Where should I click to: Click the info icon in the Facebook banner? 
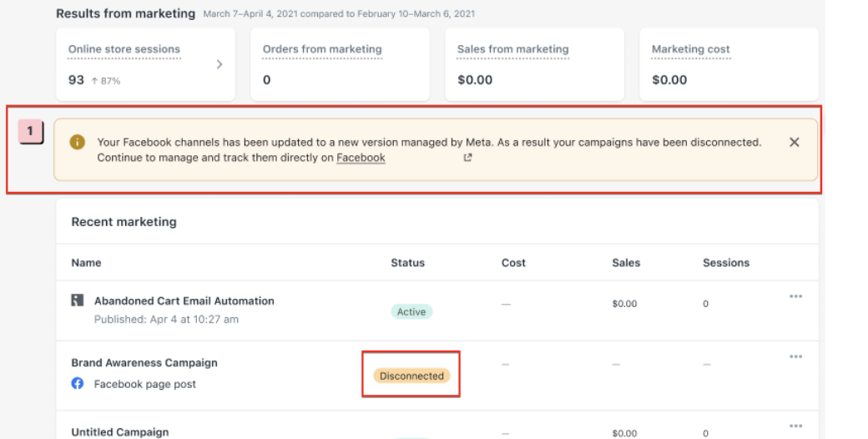click(77, 143)
